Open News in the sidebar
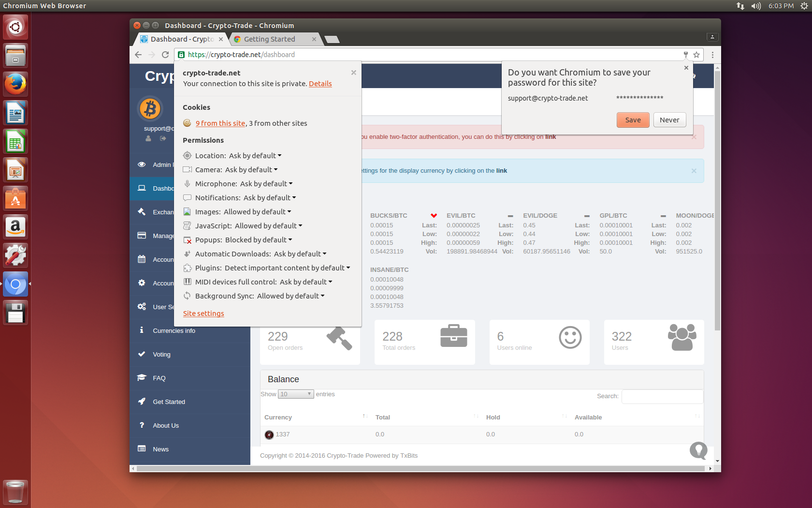The image size is (812, 508). coord(190,449)
